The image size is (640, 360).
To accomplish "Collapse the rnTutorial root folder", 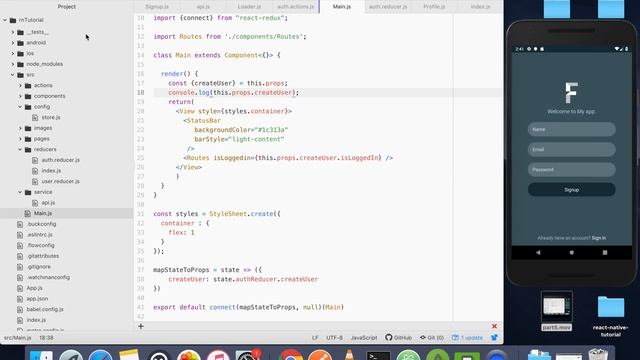I will tap(5, 20).
